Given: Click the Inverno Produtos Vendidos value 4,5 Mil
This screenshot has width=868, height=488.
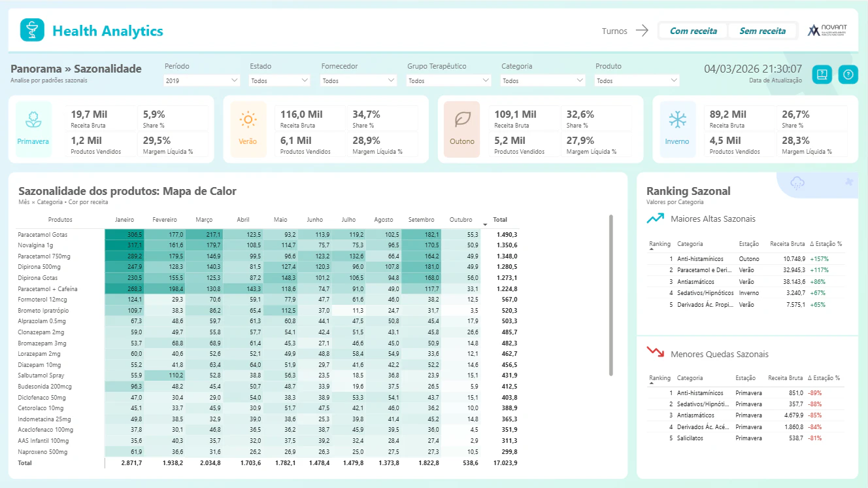Looking at the screenshot, I should (x=726, y=140).
